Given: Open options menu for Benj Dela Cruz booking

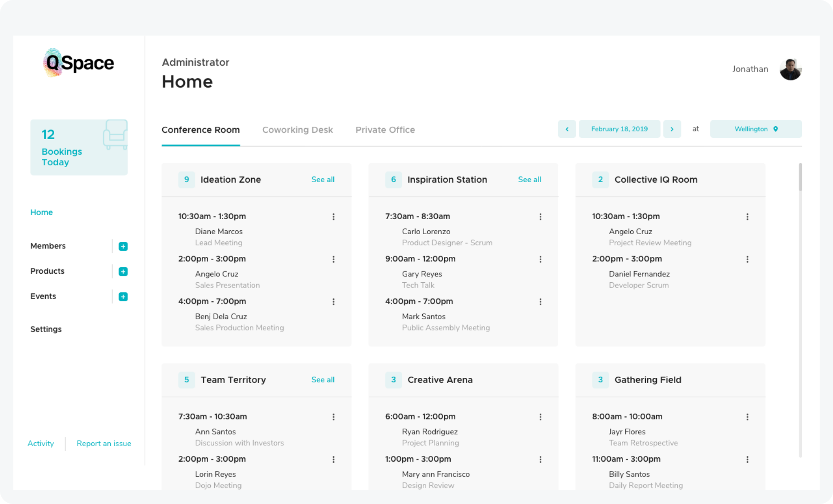Looking at the screenshot, I should [x=333, y=302].
